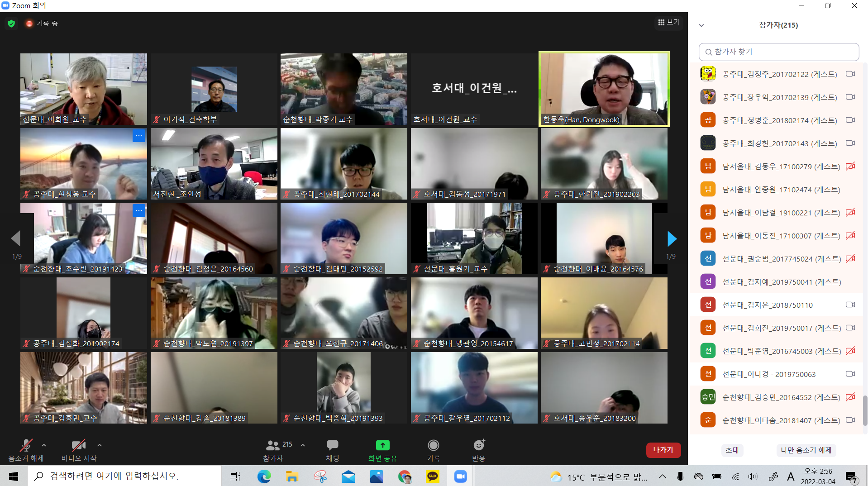Go to next gallery page arrow
The height and width of the screenshot is (486, 868).
click(672, 239)
